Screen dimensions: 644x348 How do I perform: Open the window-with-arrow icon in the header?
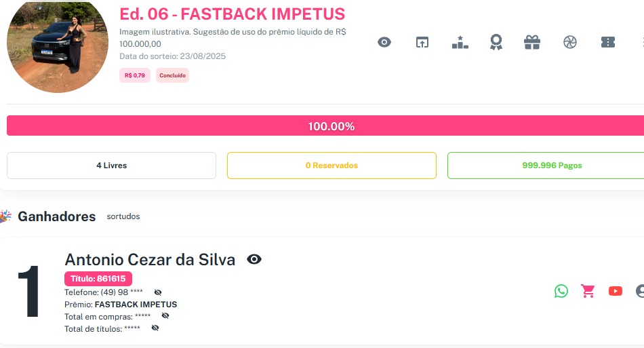422,43
